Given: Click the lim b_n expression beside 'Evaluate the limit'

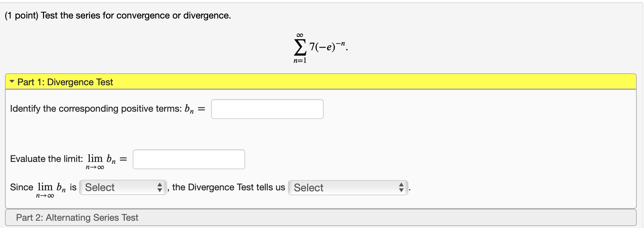Looking at the screenshot, I should point(101,160).
